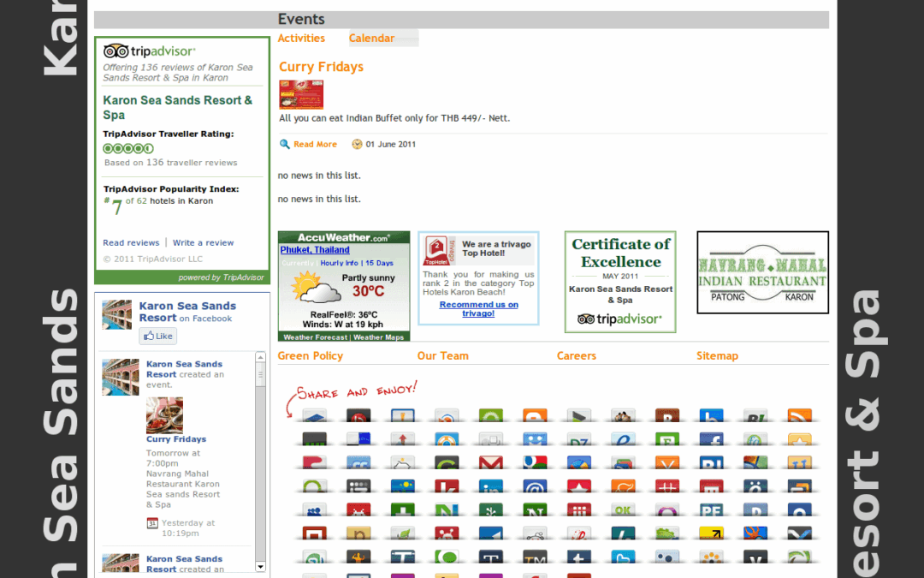
Task: Click curry dishes photo in Facebook feed
Action: click(x=164, y=415)
